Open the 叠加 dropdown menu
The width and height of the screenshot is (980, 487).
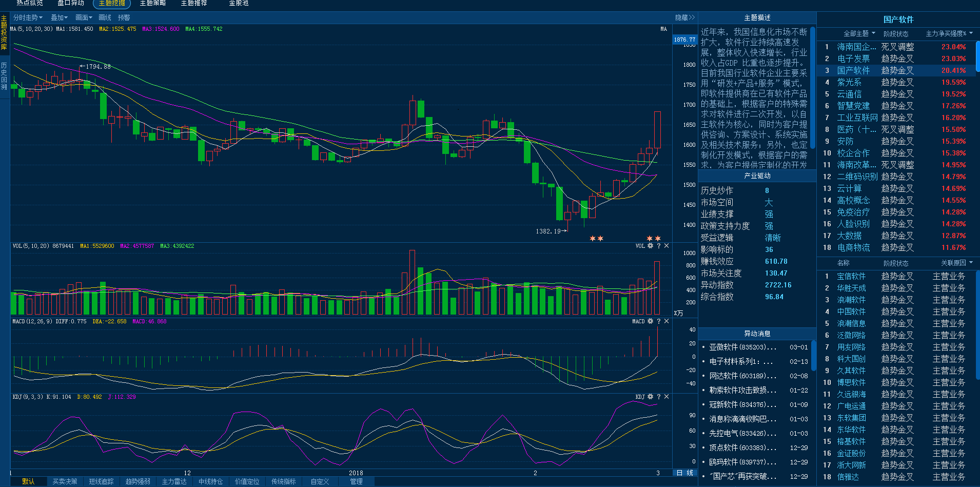coord(59,17)
